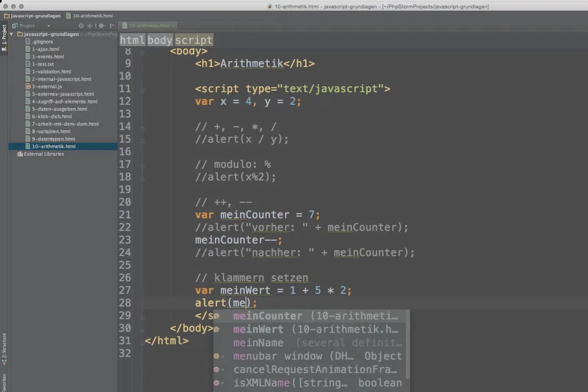This screenshot has height=392, width=588.
Task: Choose the meinCounter autocomplete suggestion
Action: 309,316
